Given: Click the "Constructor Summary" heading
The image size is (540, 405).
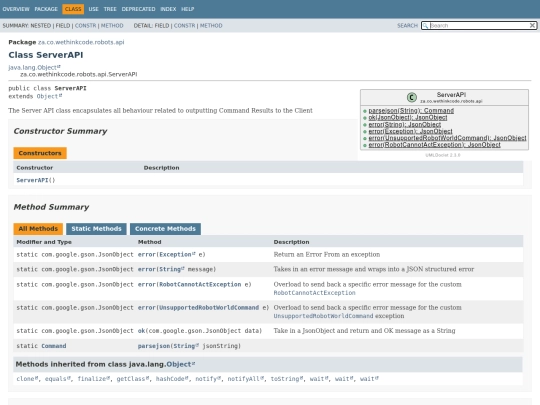Looking at the screenshot, I should pyautogui.click(x=60, y=131).
